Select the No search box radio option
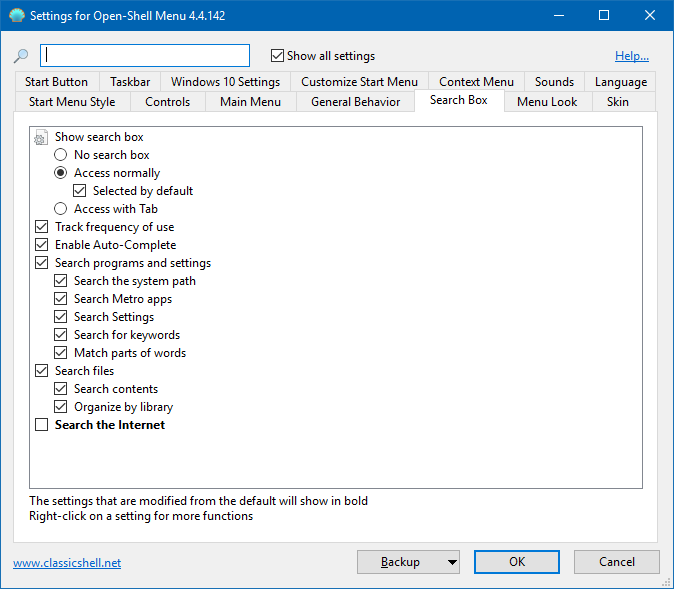 click(61, 155)
